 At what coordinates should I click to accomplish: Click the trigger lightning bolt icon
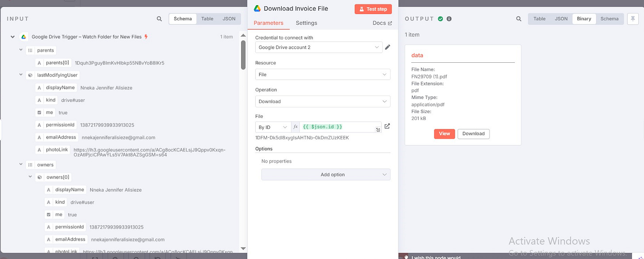tap(146, 37)
